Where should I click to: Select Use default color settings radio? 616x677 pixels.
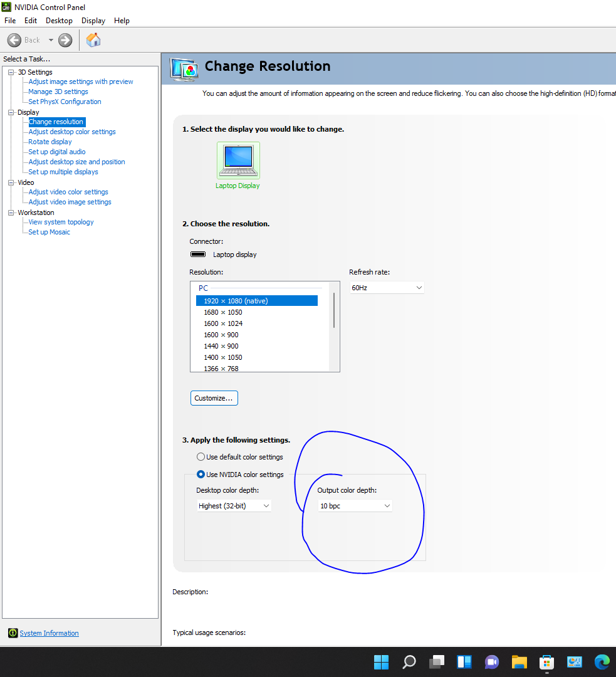[x=201, y=457]
